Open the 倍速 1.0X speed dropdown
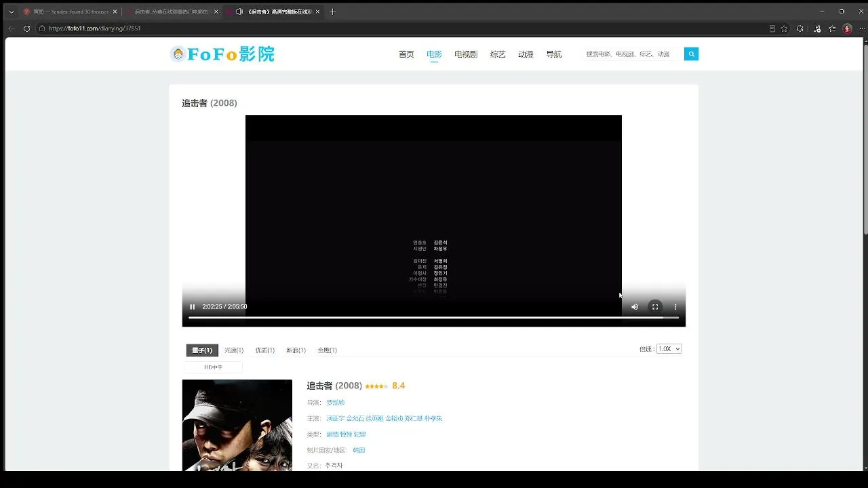The width and height of the screenshot is (868, 488). click(x=669, y=349)
